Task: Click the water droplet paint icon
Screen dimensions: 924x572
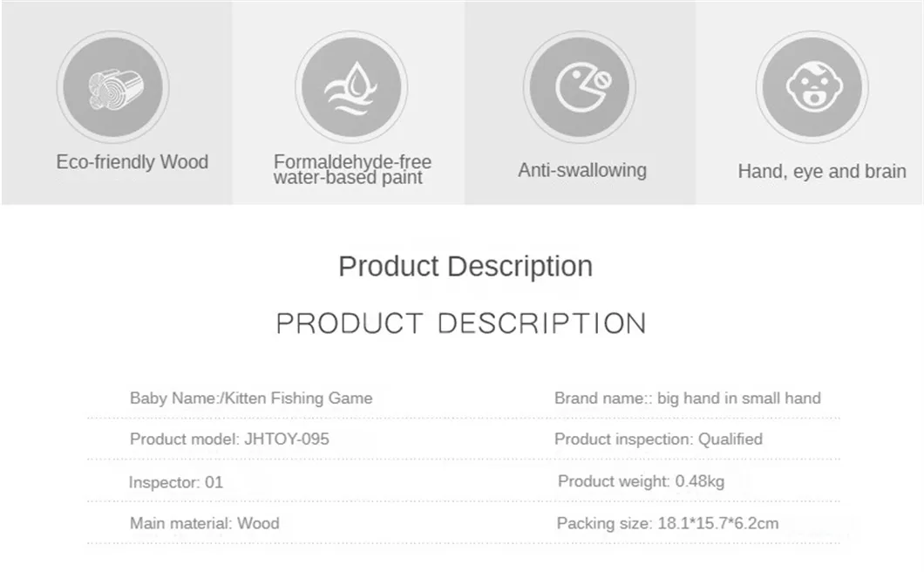Action: 351,86
